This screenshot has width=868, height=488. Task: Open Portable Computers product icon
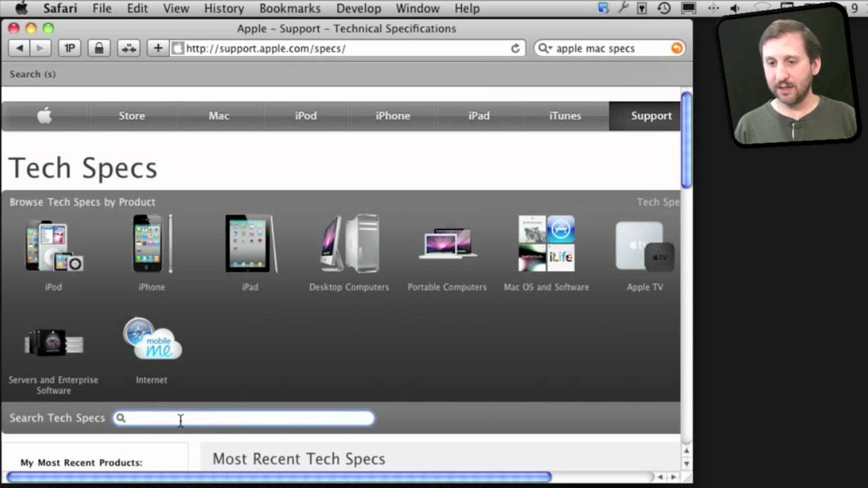(448, 244)
